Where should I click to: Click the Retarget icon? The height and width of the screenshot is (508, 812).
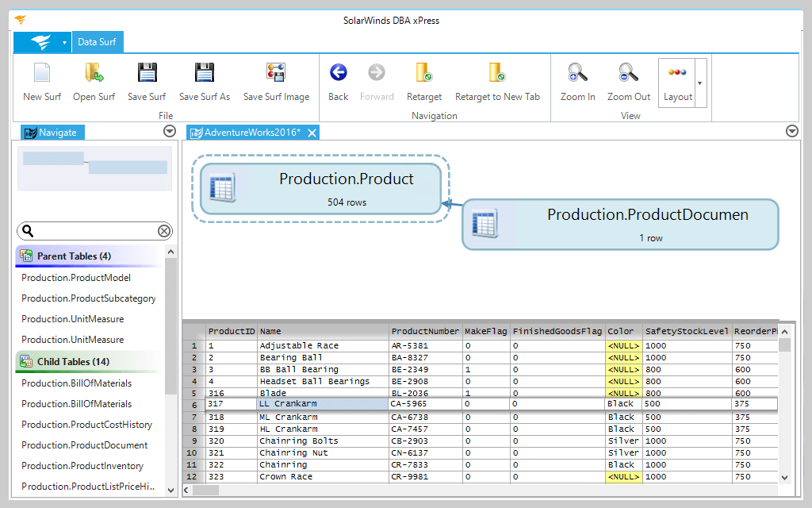click(x=424, y=74)
